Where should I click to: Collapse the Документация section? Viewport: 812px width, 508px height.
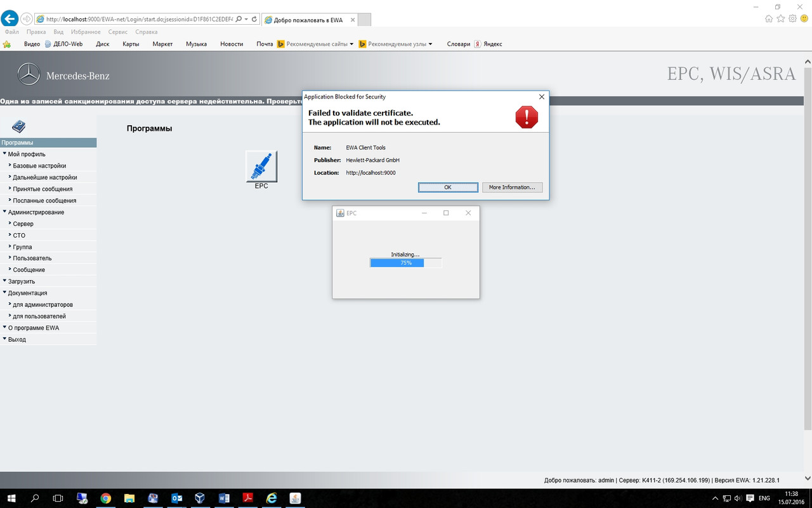tap(4, 293)
